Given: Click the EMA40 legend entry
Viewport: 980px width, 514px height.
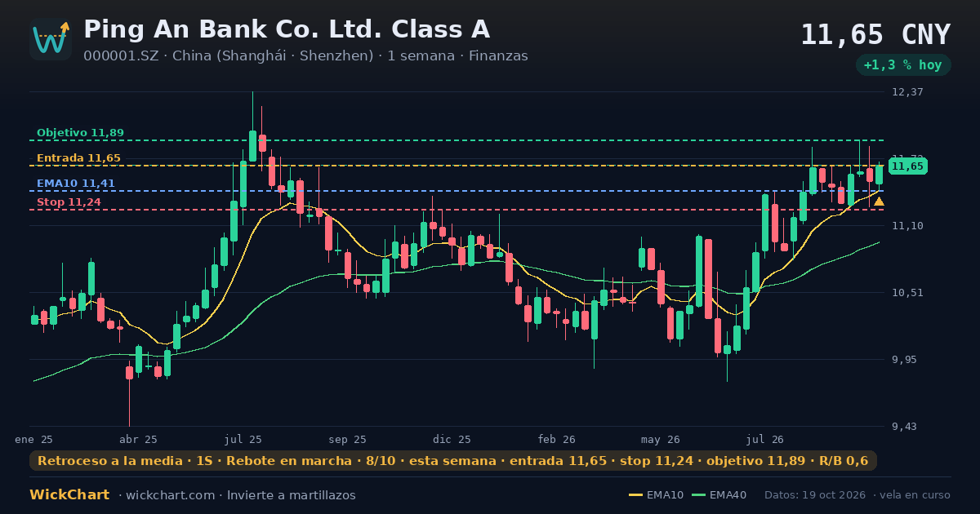Looking at the screenshot, I should [x=719, y=495].
